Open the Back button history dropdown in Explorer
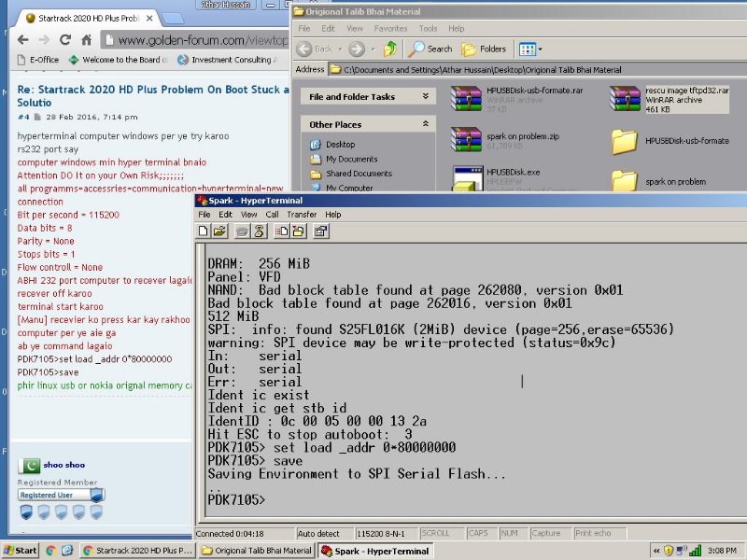The height and width of the screenshot is (560, 747). (x=340, y=49)
